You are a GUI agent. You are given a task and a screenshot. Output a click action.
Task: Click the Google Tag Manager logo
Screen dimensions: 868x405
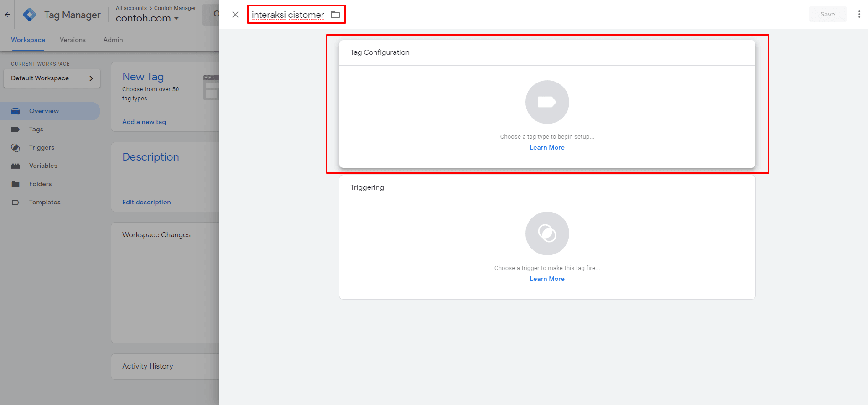(x=30, y=15)
